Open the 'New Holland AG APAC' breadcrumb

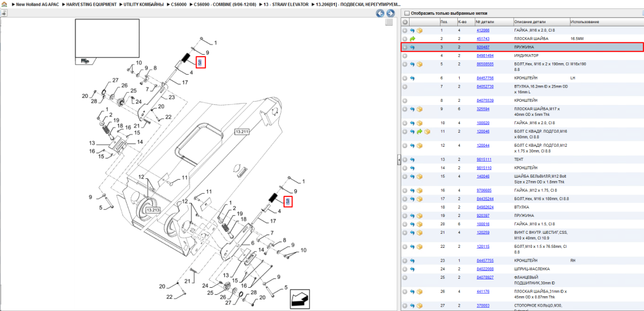coord(37,4)
